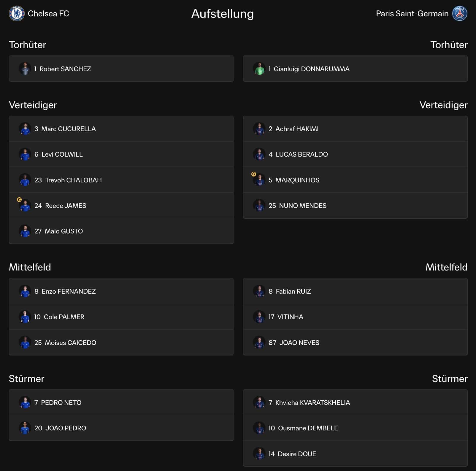
Task: Click the Chelsea FC team name
Action: [x=48, y=14]
